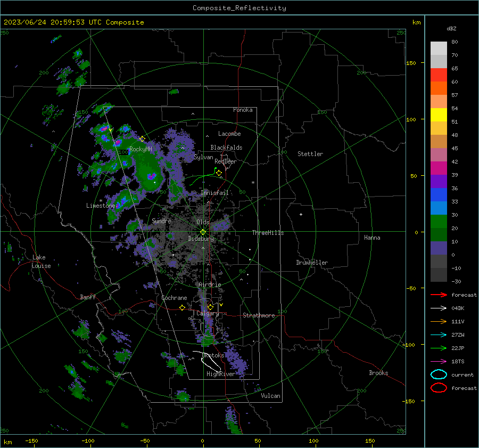The image size is (479, 448).
Task: Click yellow diamond at radar center near Olds
Action: click(x=203, y=232)
